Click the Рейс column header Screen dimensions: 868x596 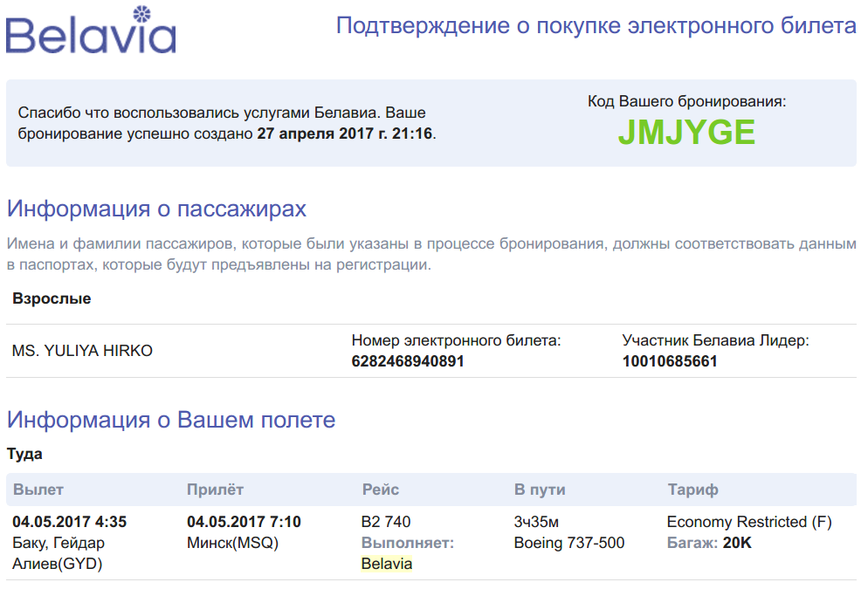pos(381,490)
